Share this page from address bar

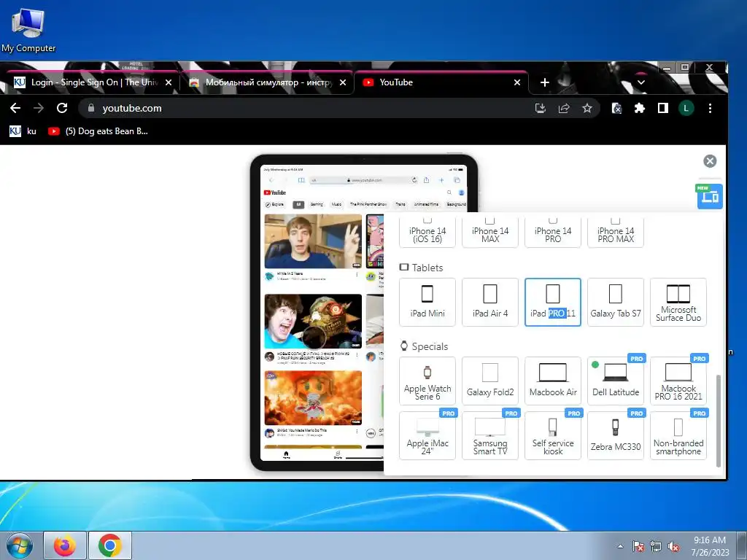564,108
